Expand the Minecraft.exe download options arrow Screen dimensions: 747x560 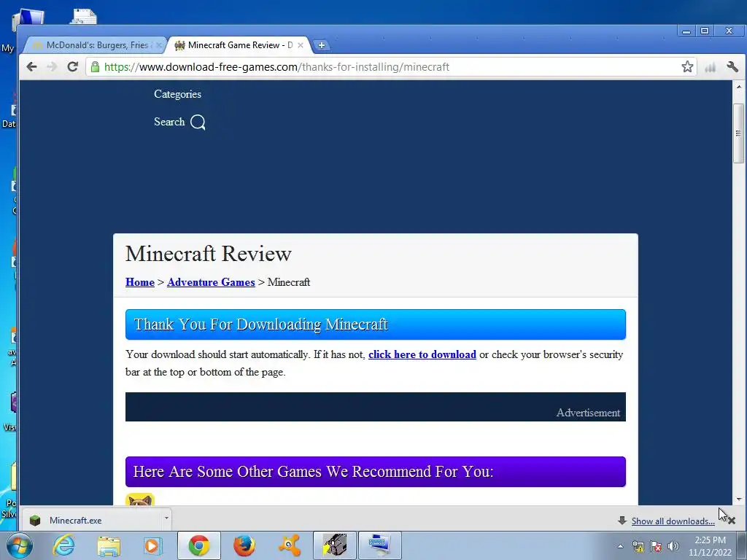[166, 518]
